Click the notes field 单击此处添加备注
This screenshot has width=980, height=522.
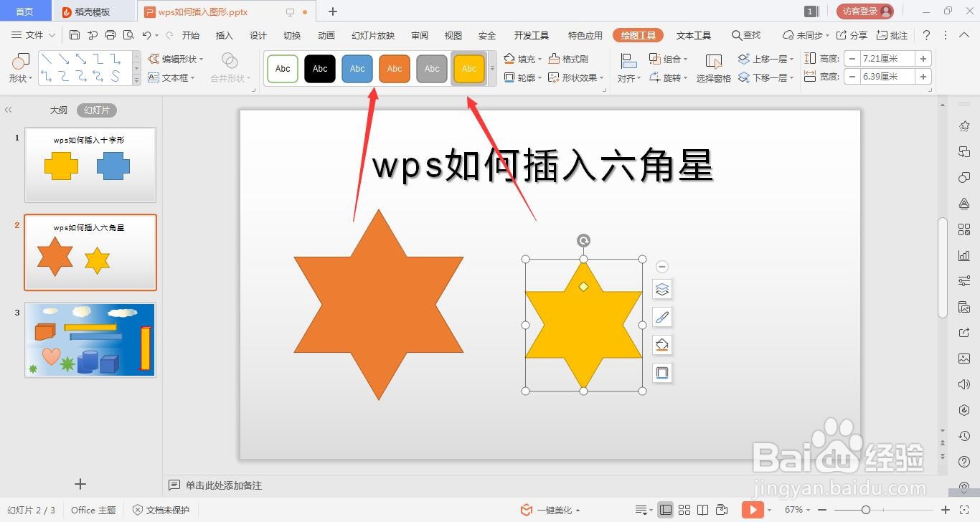[x=224, y=485]
